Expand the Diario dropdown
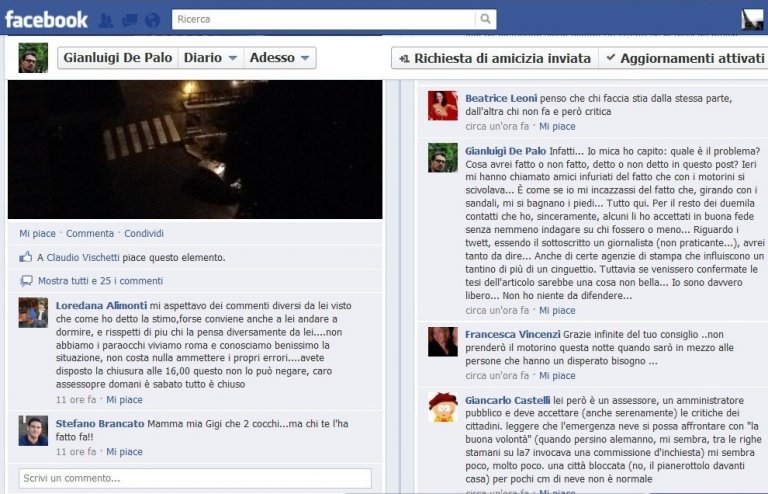Screen dimensions: 768x494 (211, 58)
